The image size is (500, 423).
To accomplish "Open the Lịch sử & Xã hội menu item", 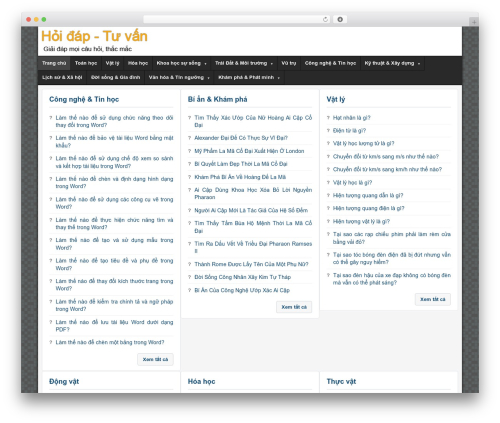I will 62,77.
